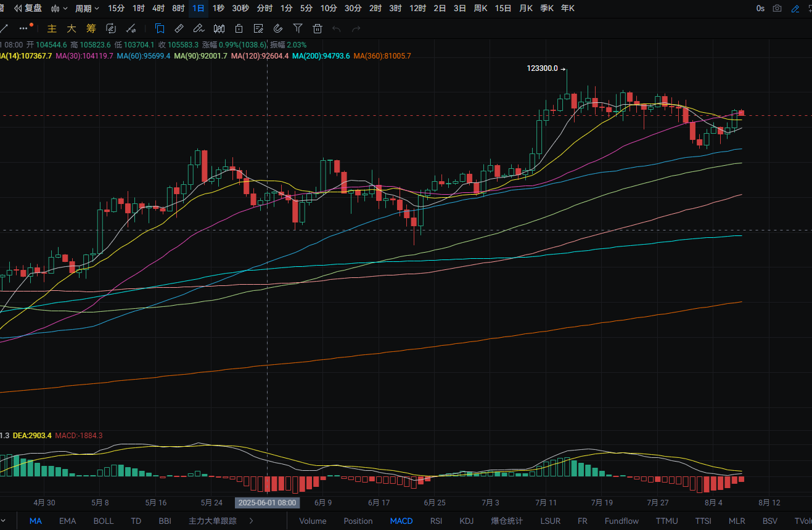Expand more main indicators chevron
This screenshot has width=812, height=530.
pos(251,521)
